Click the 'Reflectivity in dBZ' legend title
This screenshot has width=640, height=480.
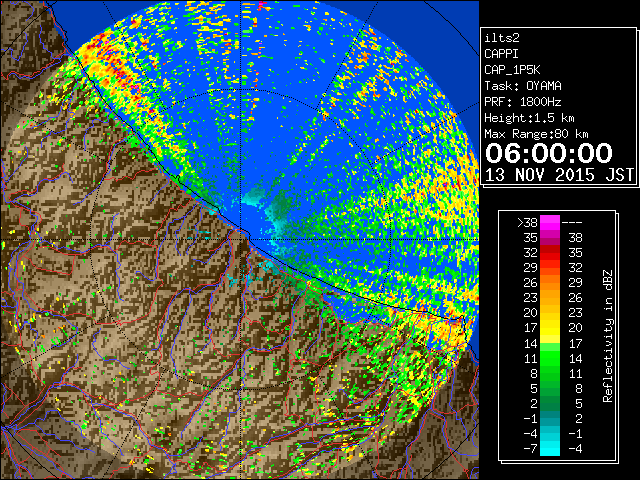tap(608, 336)
